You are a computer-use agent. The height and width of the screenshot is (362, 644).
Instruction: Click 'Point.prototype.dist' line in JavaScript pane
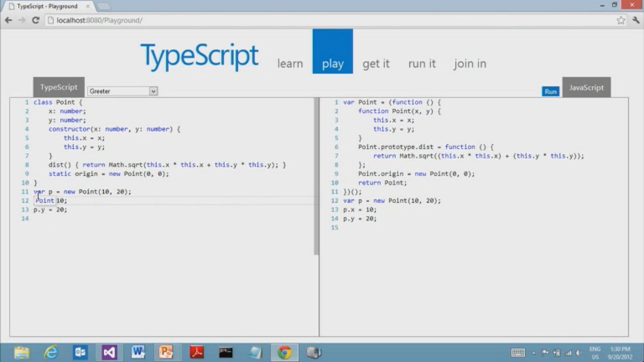(x=426, y=147)
